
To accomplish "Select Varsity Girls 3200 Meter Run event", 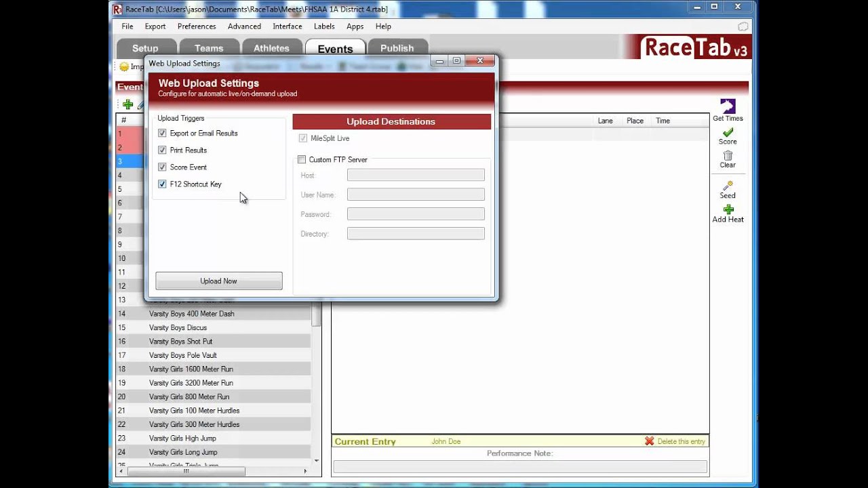I will tap(214, 383).
